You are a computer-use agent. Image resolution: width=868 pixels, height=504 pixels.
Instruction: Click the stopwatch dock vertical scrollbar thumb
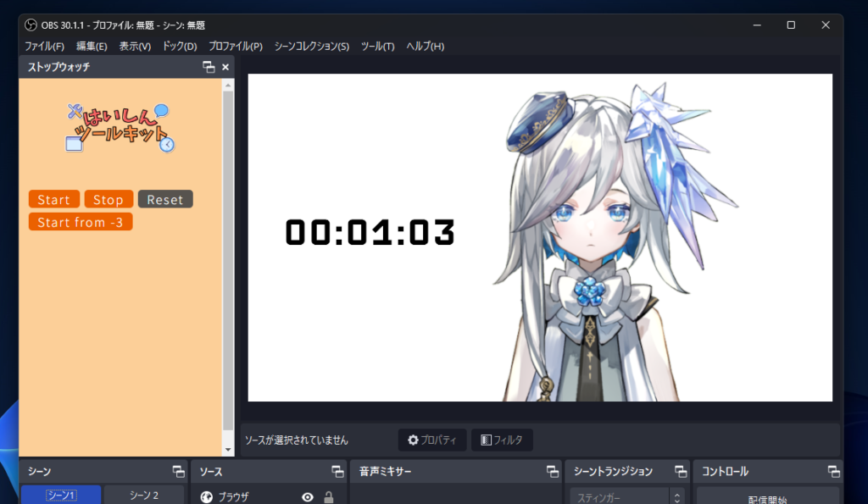point(228,260)
